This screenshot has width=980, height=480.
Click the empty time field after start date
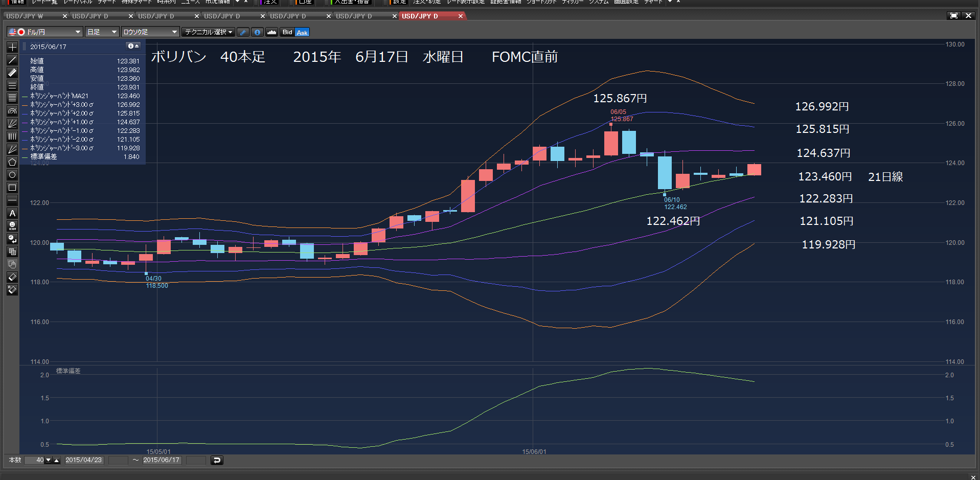coord(118,461)
